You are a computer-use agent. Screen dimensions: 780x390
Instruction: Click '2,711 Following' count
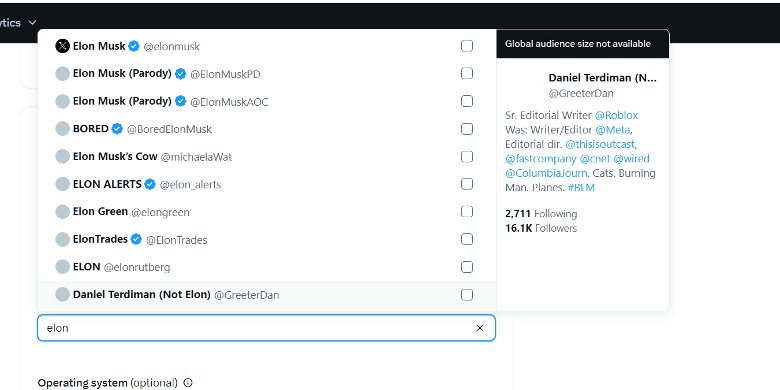tap(541, 214)
